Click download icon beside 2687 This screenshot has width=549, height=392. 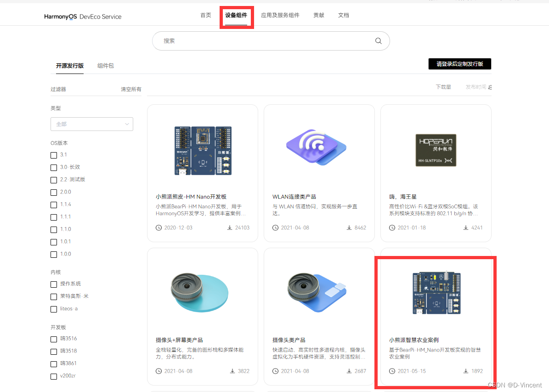349,371
